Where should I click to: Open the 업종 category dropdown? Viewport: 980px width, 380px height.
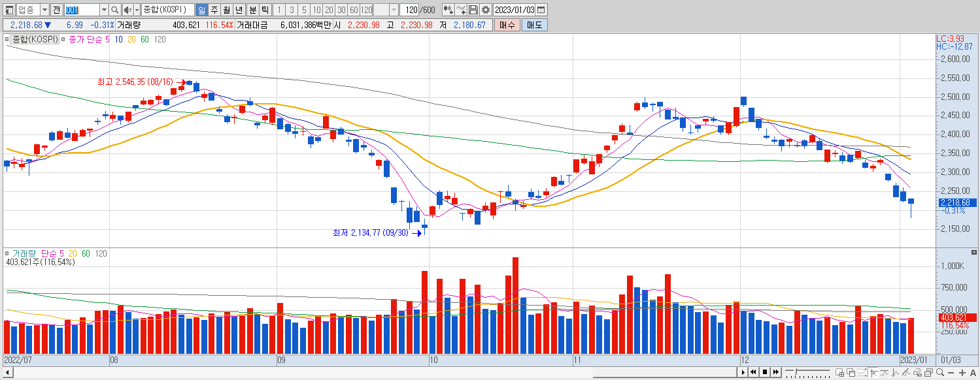(44, 10)
